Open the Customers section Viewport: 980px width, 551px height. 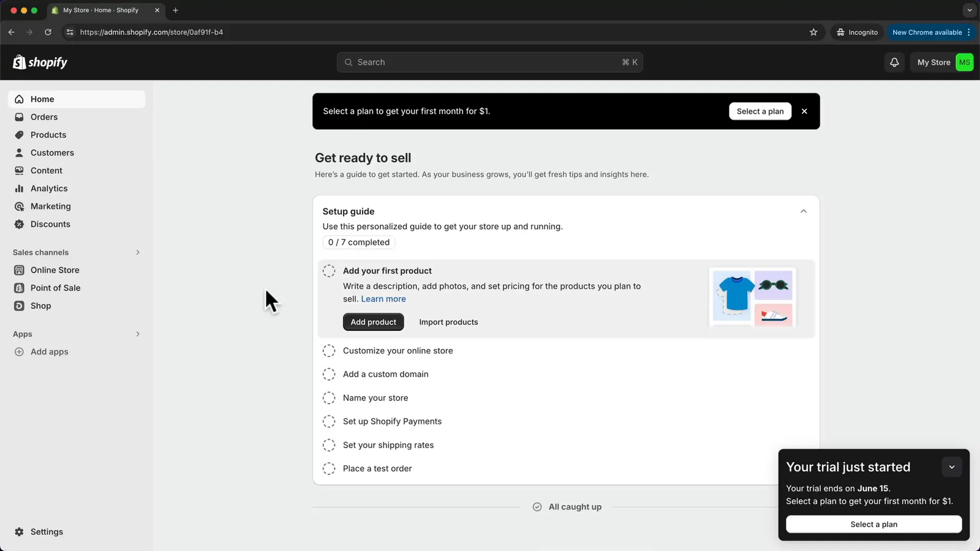(x=77, y=152)
